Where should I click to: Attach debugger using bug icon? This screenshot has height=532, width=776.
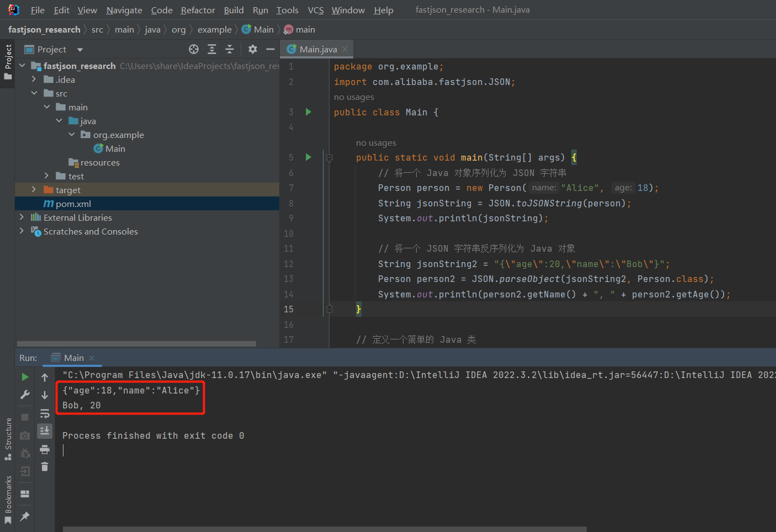25,454
